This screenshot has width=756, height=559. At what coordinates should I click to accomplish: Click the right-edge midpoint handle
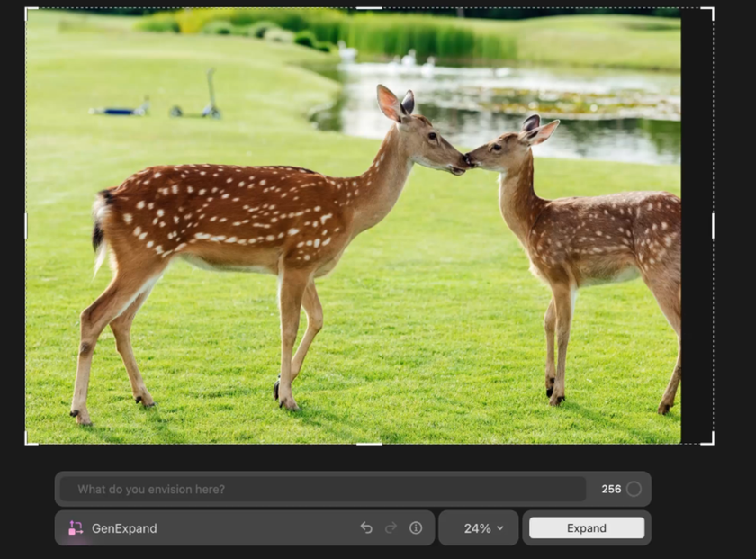pos(714,228)
